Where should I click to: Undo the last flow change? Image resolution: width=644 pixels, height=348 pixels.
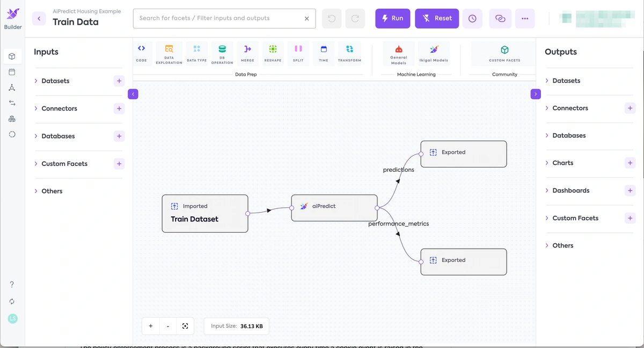coord(332,18)
